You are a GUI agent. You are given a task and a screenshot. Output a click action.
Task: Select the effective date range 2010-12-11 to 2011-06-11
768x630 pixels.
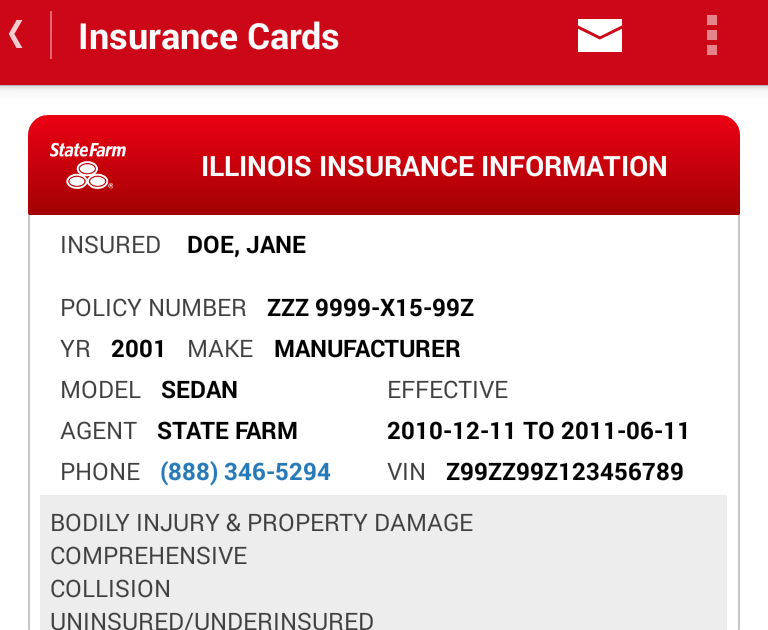[x=538, y=431]
